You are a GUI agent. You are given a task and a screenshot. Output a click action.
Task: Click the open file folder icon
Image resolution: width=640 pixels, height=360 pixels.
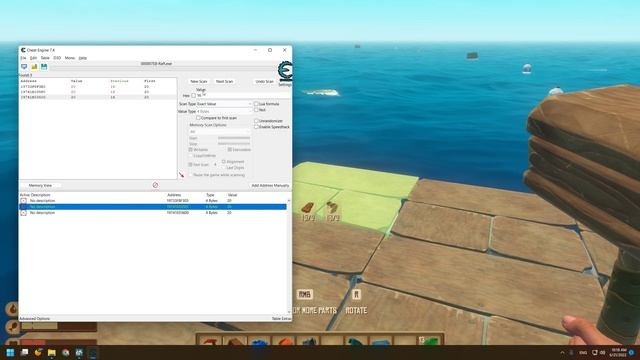(x=34, y=67)
